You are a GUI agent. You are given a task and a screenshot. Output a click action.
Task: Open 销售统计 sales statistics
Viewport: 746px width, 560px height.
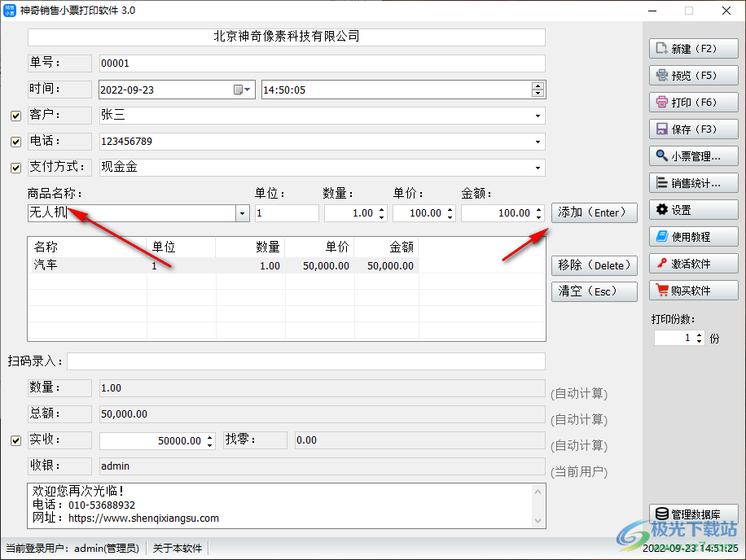tap(693, 183)
